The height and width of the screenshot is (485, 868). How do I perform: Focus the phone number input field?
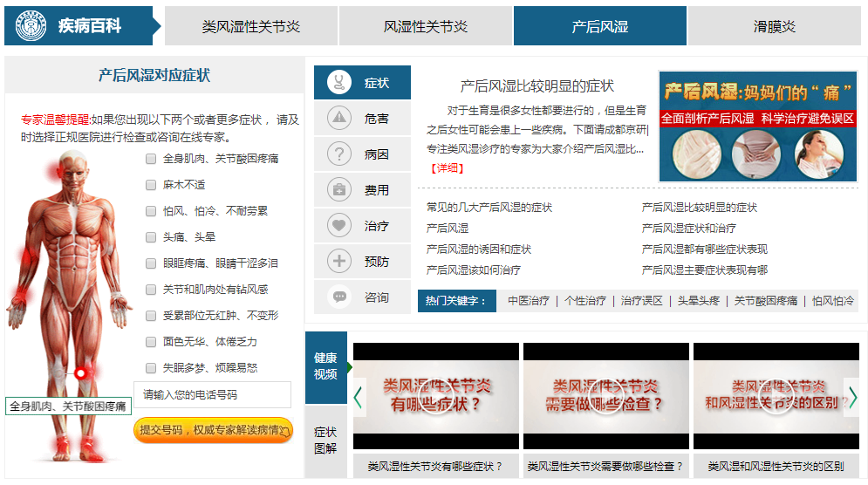pos(212,395)
